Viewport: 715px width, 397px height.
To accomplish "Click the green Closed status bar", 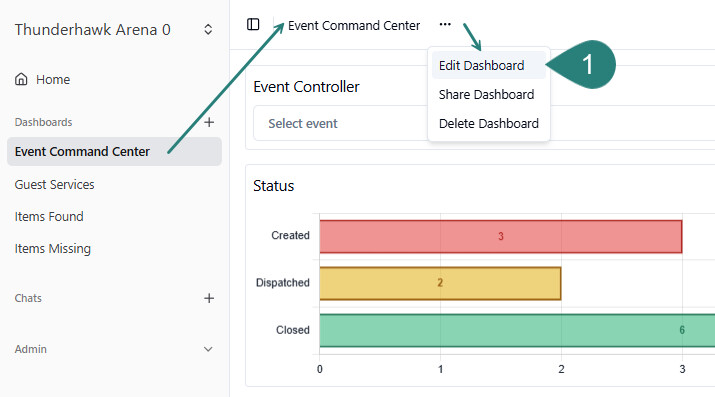I will (x=517, y=330).
